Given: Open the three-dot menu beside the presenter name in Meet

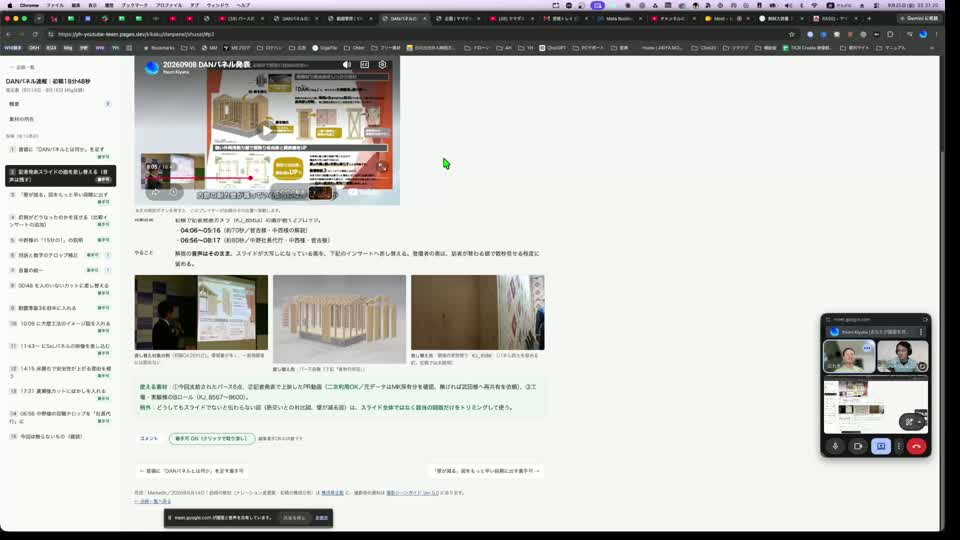Looking at the screenshot, I should (x=921, y=332).
